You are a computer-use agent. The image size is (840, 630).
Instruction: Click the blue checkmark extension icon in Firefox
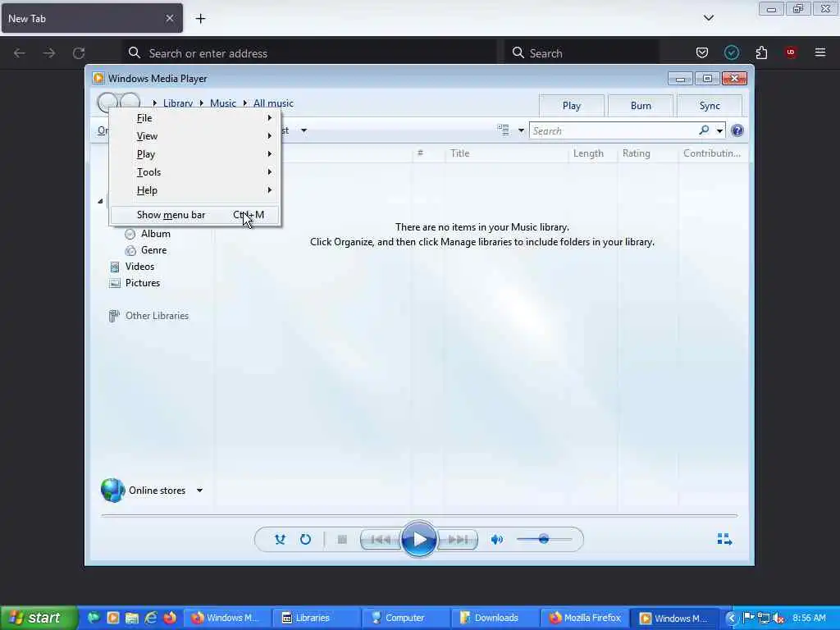coord(731,52)
